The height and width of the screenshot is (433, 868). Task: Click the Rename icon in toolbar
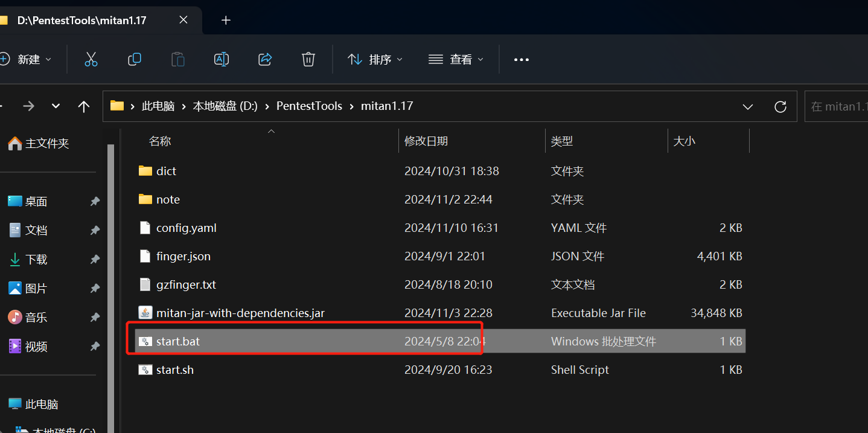(222, 59)
